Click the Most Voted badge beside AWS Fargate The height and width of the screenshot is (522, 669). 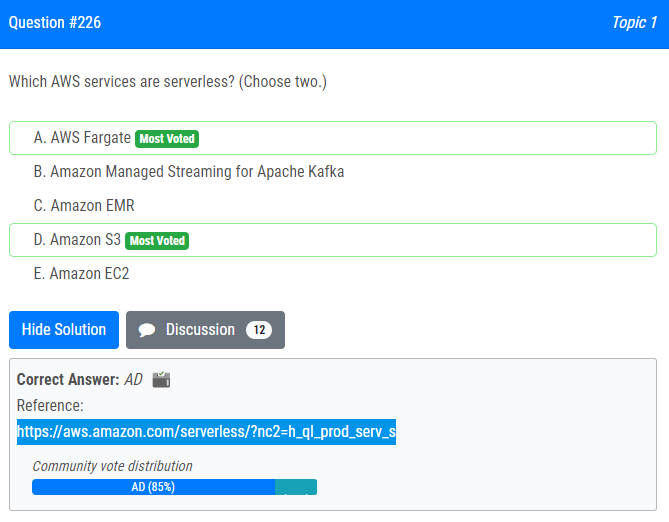(x=167, y=139)
